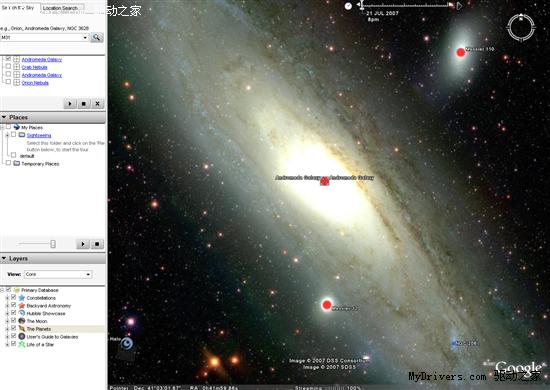Click the magnifier search button
550x390 pixels.
pyautogui.click(x=96, y=37)
